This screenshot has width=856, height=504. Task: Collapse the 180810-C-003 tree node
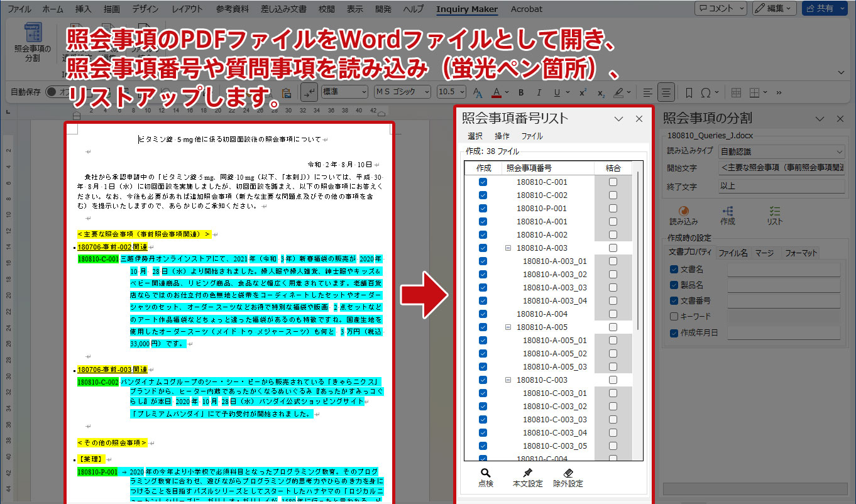(508, 380)
